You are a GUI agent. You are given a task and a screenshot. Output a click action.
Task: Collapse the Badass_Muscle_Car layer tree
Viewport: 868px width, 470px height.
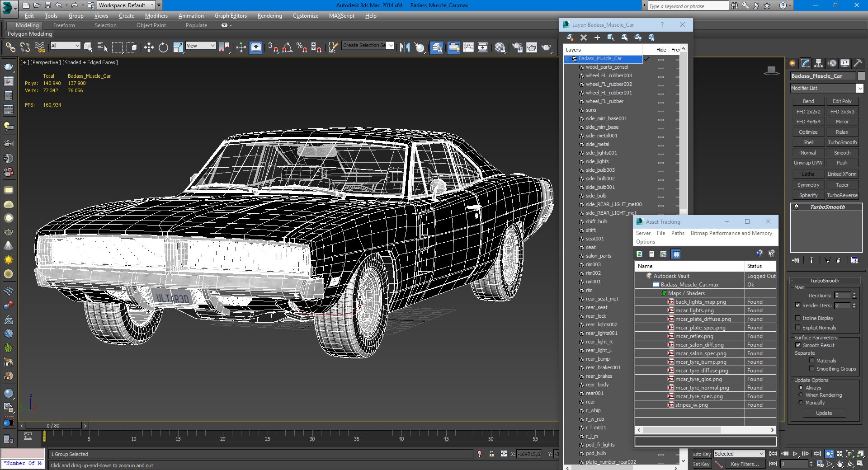[x=568, y=59]
